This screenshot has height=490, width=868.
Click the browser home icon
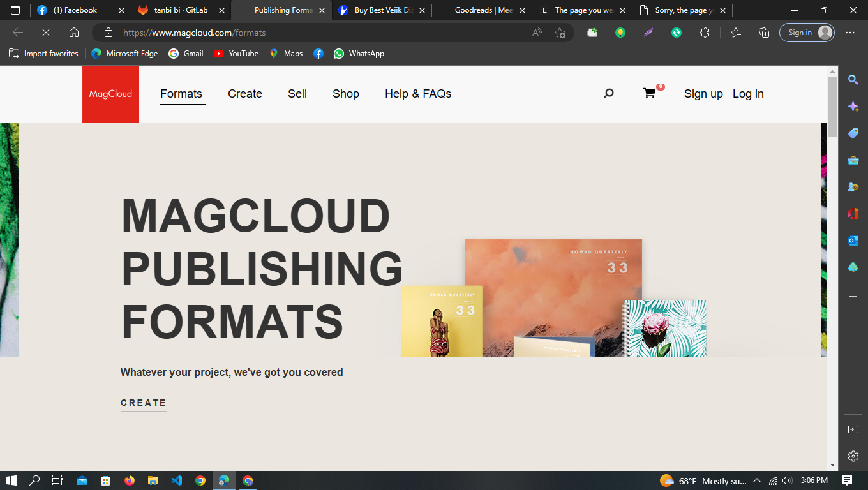[x=74, y=33]
